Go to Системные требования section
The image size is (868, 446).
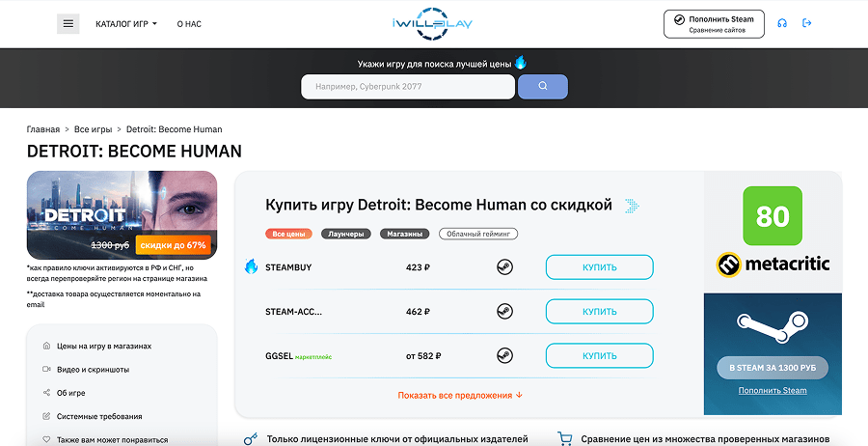click(x=99, y=416)
